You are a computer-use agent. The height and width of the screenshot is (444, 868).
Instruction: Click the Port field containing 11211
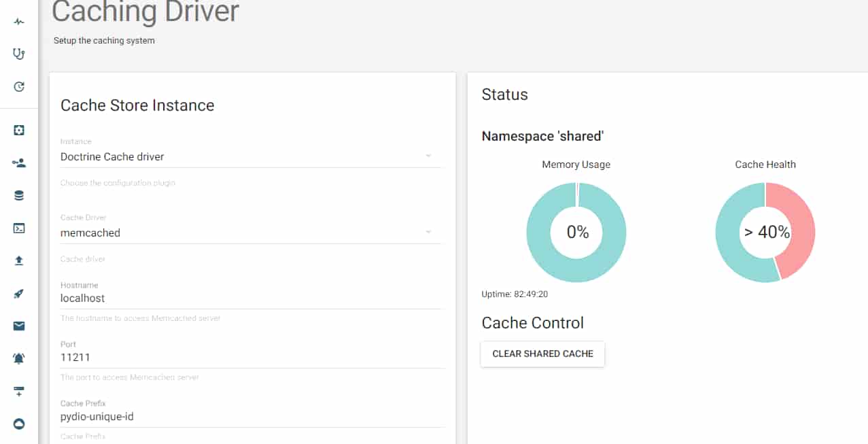click(252, 357)
